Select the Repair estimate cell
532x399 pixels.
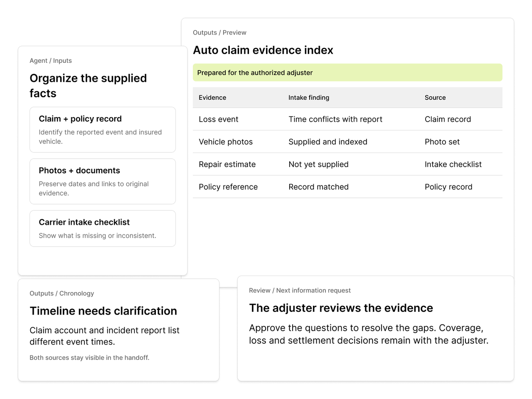coord(227,164)
